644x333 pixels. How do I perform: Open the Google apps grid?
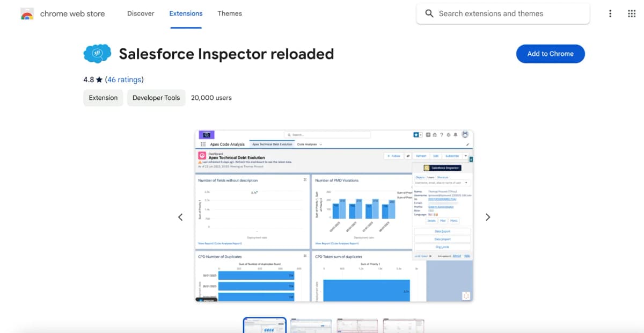tap(632, 13)
